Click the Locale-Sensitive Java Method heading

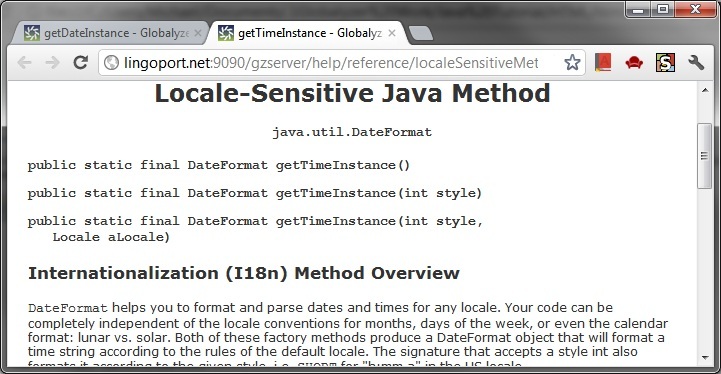click(352, 93)
